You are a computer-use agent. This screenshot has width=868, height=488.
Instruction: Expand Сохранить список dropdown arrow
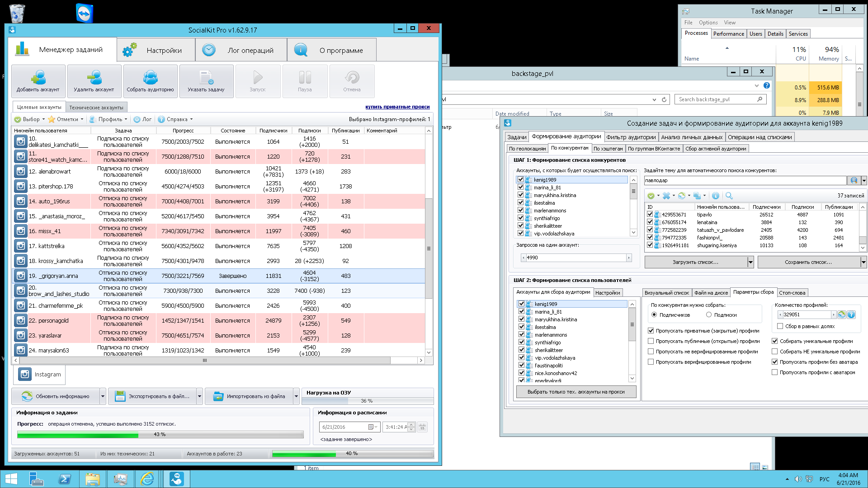(x=863, y=262)
